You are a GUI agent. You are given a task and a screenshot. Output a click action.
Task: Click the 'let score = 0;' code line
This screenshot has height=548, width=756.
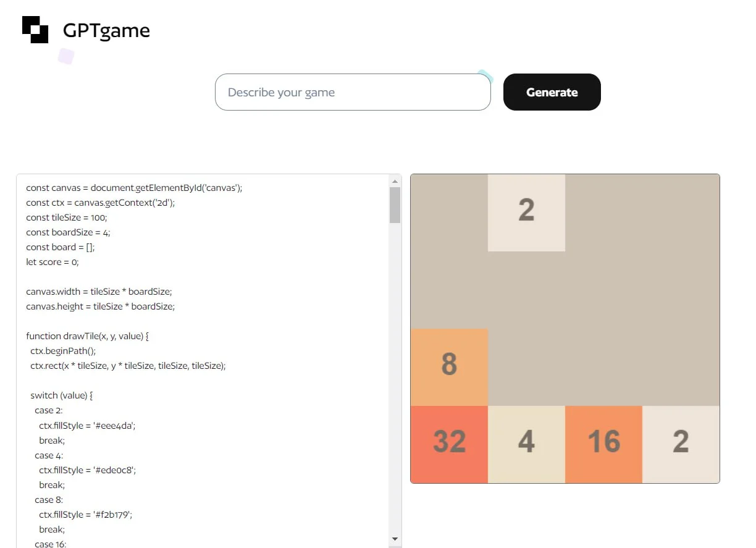click(52, 262)
